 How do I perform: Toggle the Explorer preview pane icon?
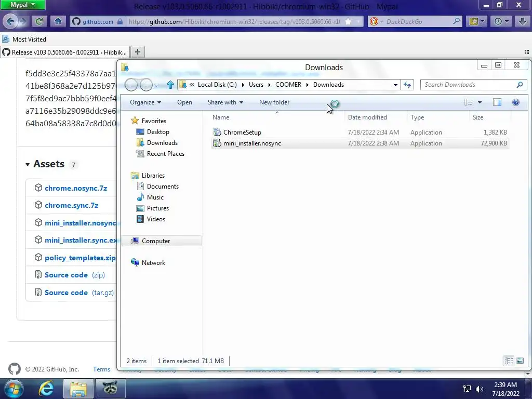click(497, 102)
